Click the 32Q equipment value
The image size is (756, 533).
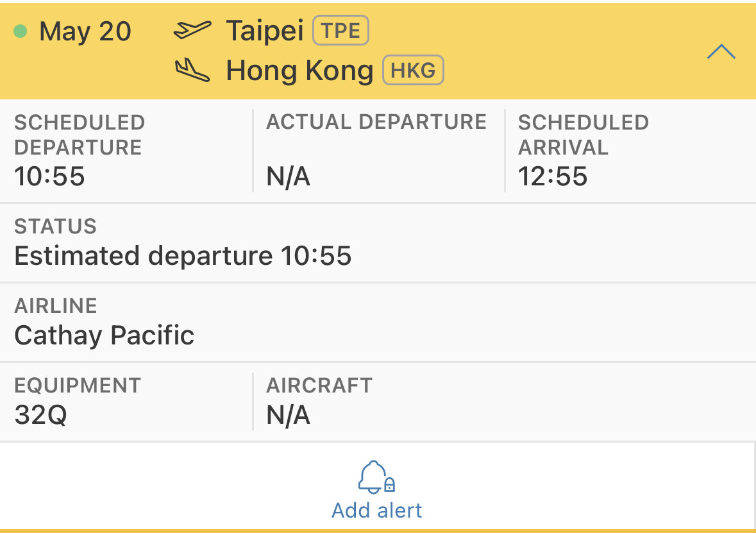(x=40, y=415)
